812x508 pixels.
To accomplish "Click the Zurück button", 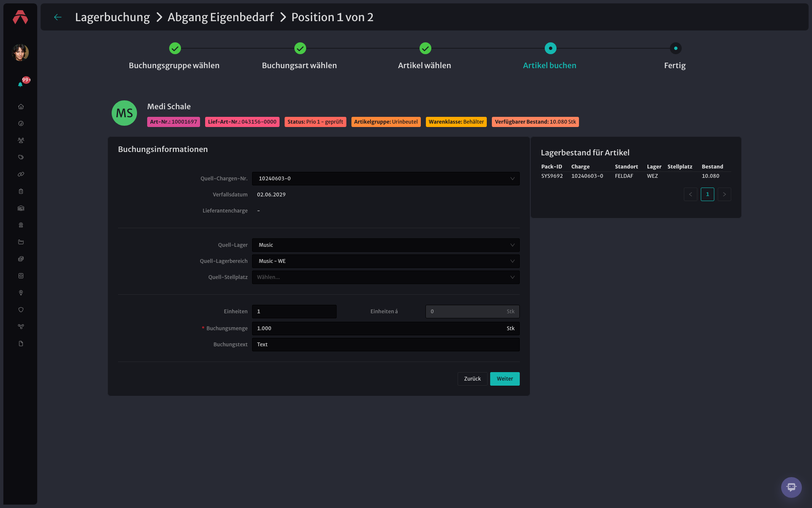I will (x=472, y=379).
